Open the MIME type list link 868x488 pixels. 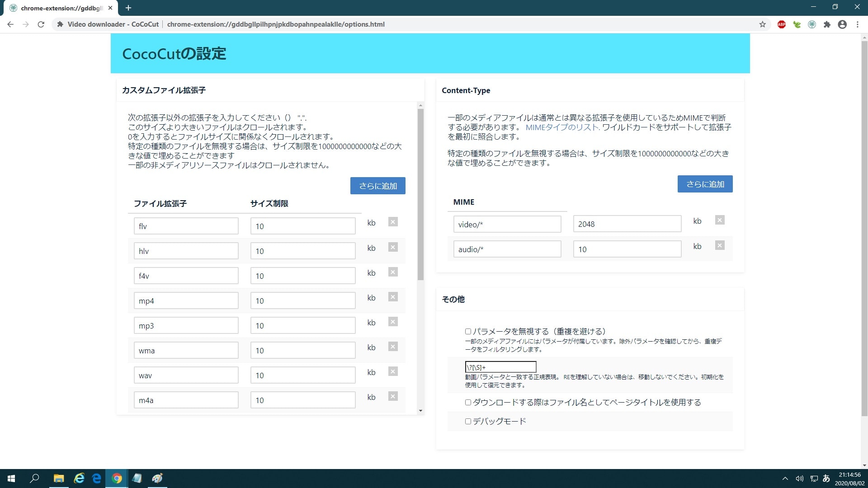(x=562, y=127)
